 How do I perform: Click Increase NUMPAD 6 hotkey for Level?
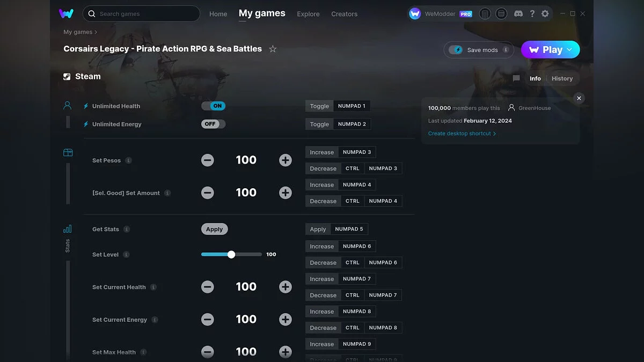pyautogui.click(x=341, y=246)
